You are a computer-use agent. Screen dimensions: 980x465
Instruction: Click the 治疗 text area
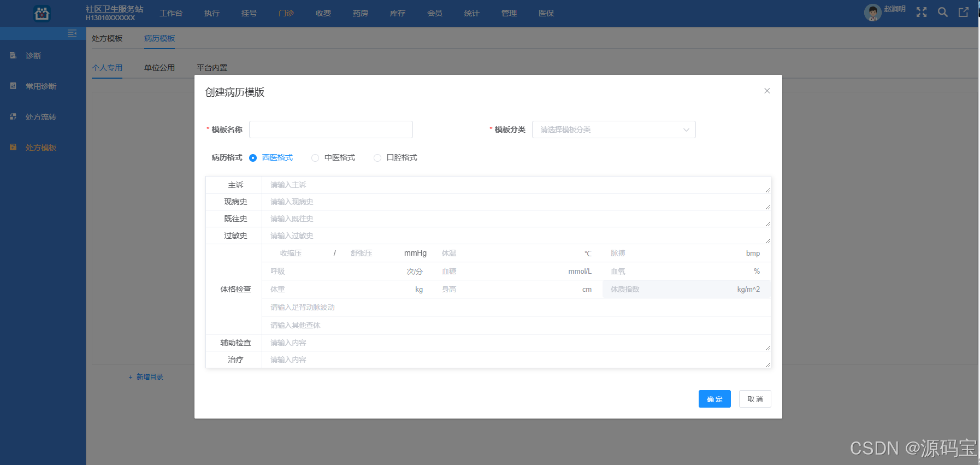pyautogui.click(x=516, y=360)
